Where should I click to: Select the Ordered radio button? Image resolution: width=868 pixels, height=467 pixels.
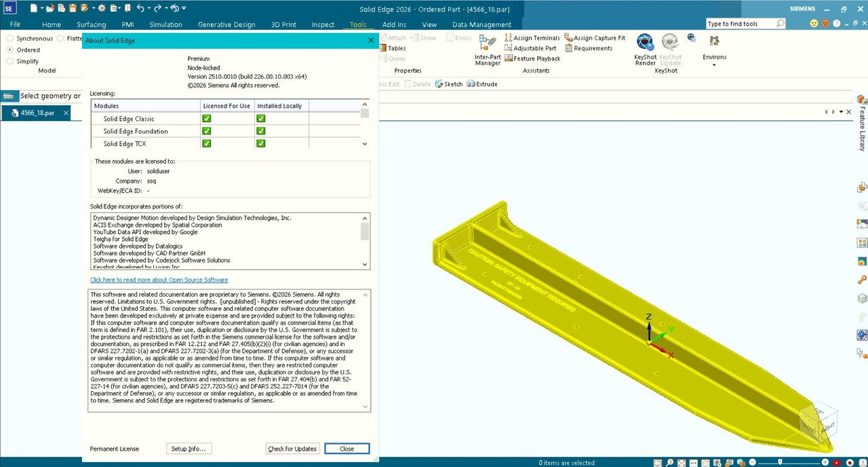tap(9, 50)
